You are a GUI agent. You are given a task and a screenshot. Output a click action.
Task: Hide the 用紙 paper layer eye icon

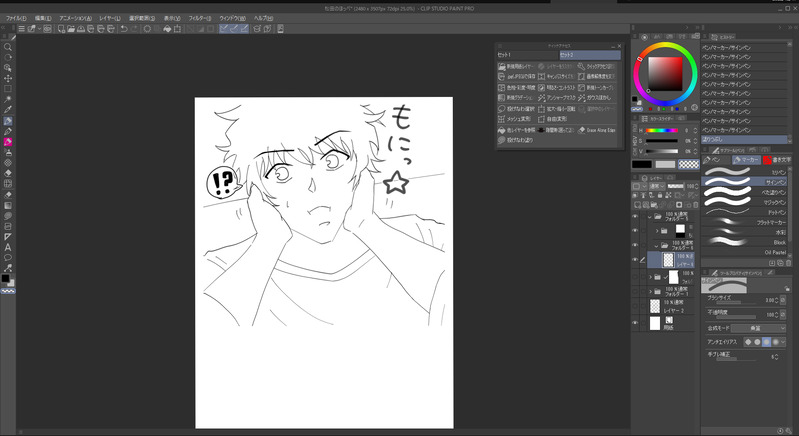[635, 323]
